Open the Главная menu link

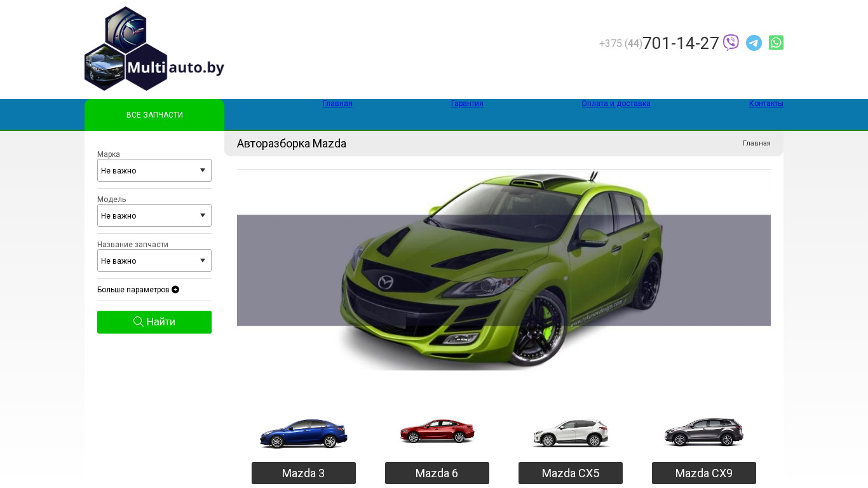point(337,104)
